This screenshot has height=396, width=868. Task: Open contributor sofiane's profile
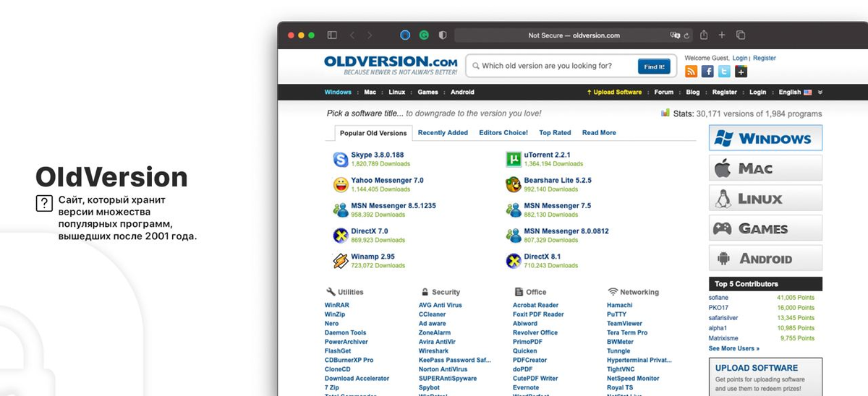click(719, 298)
